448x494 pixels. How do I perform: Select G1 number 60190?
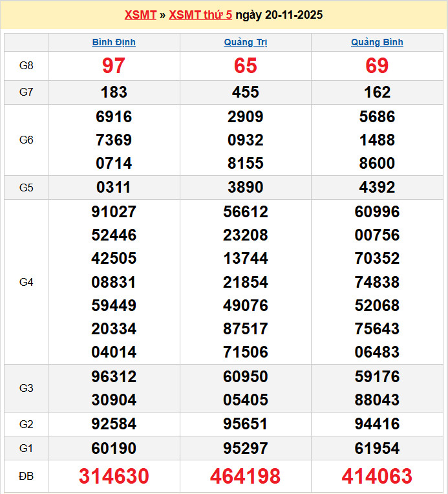(x=114, y=448)
